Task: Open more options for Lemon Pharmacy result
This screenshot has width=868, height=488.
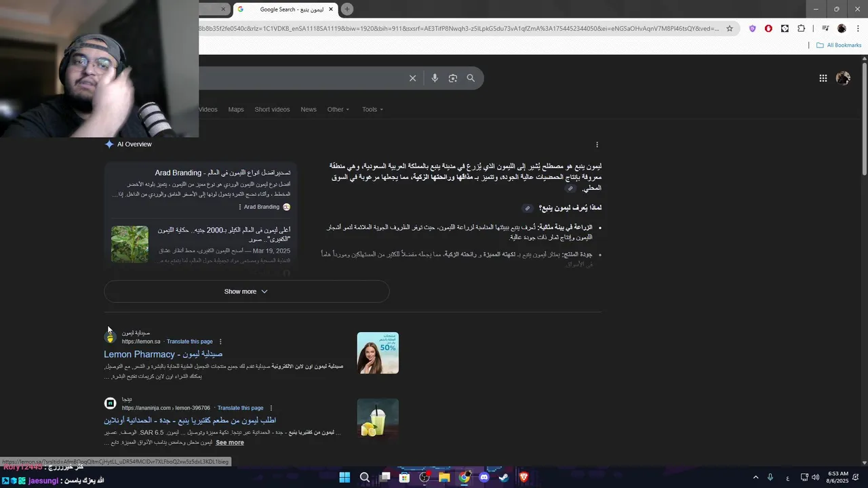Action: click(x=220, y=342)
